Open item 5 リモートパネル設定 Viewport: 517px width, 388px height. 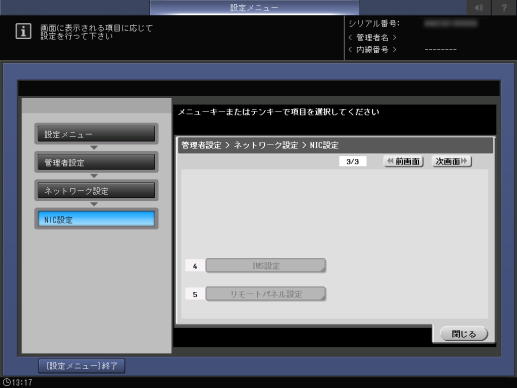pos(266,294)
